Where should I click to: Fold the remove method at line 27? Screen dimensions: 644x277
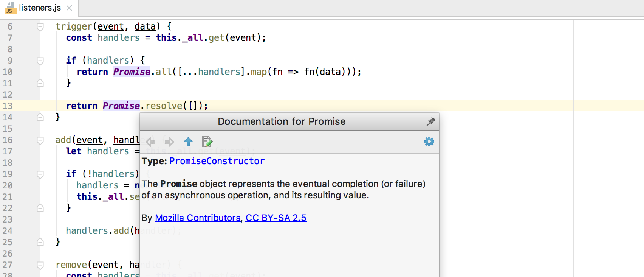tap(40, 265)
